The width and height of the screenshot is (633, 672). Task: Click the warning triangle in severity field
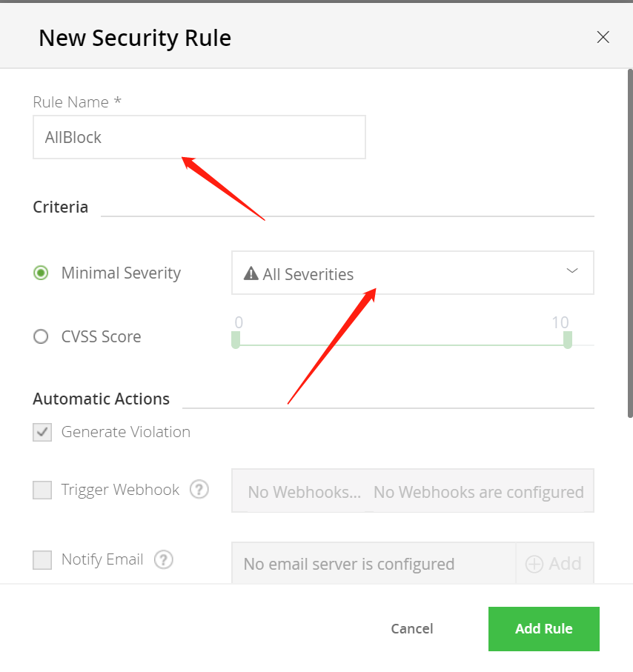coord(251,274)
